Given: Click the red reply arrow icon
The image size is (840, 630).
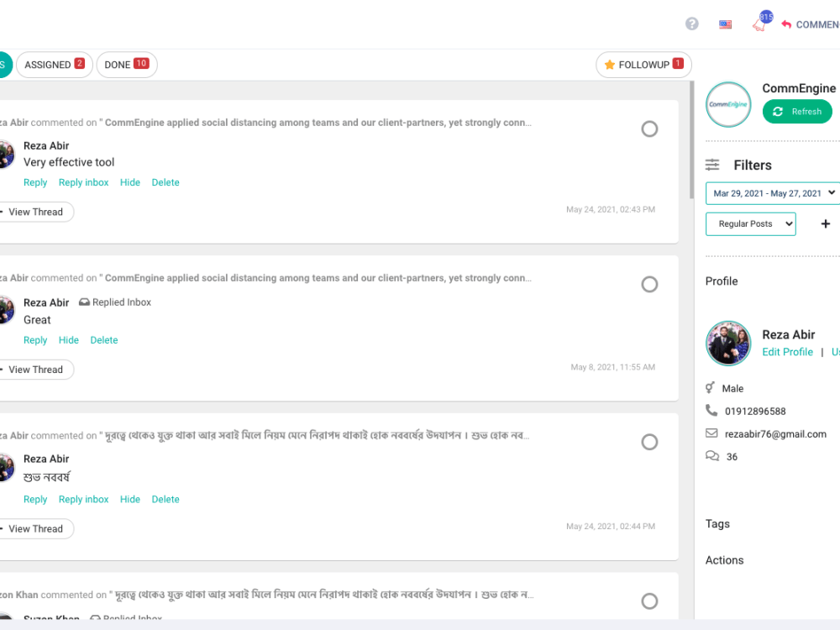Looking at the screenshot, I should pyautogui.click(x=786, y=24).
